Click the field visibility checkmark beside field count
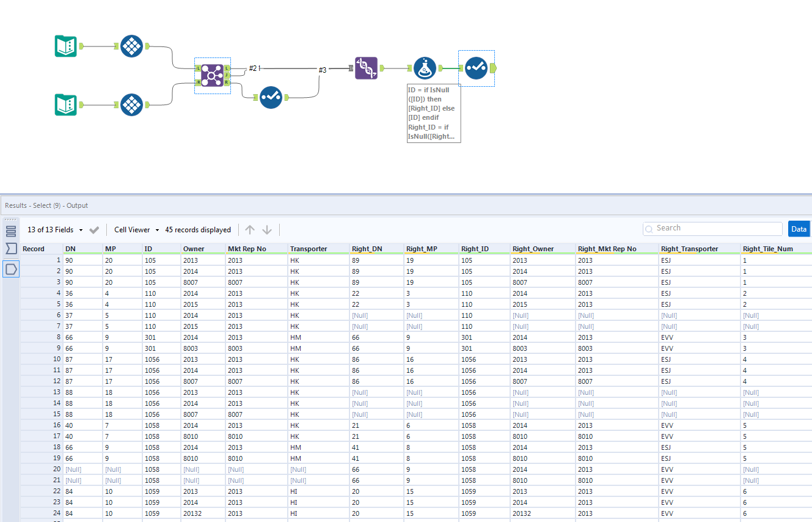Image resolution: width=812 pixels, height=522 pixels. [94, 230]
